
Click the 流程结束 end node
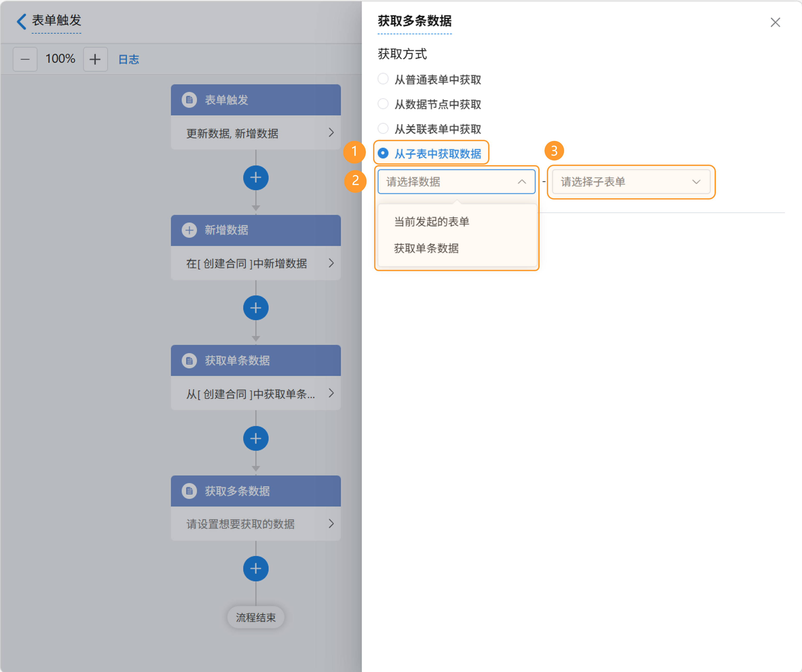coord(255,617)
